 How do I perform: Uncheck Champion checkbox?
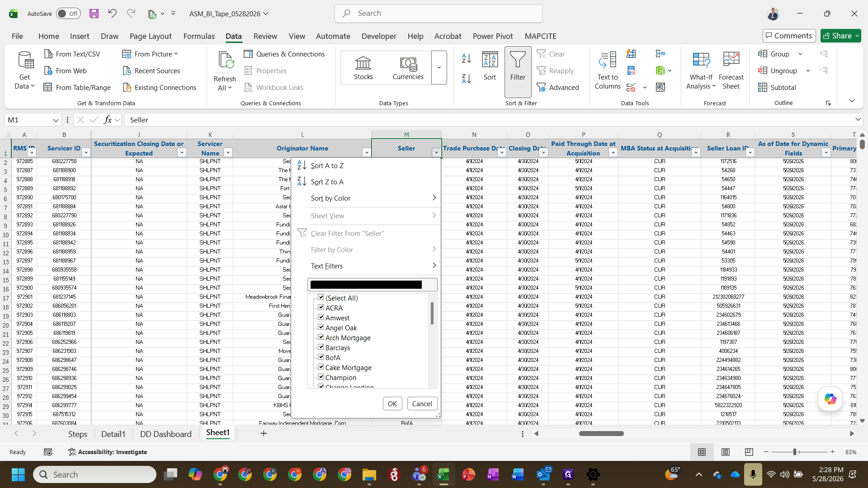point(321,377)
